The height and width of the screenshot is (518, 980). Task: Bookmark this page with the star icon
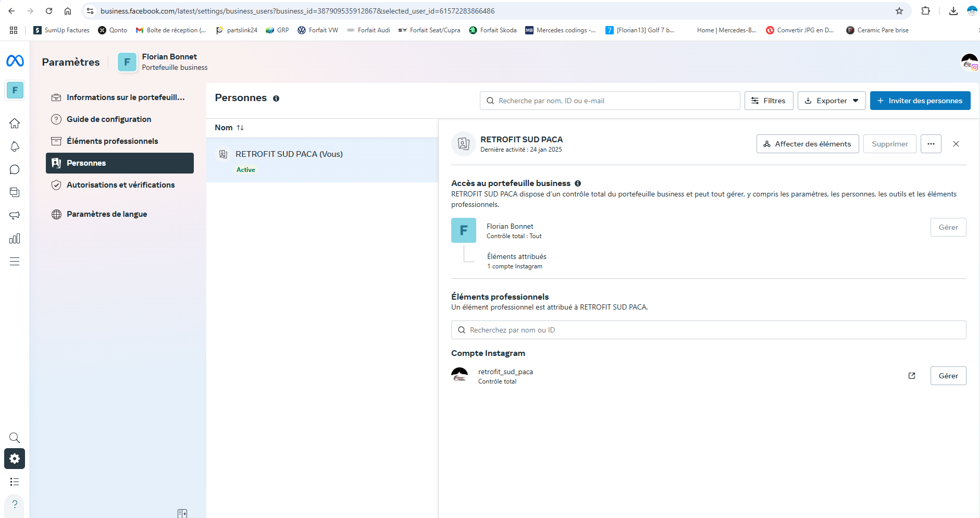click(899, 11)
